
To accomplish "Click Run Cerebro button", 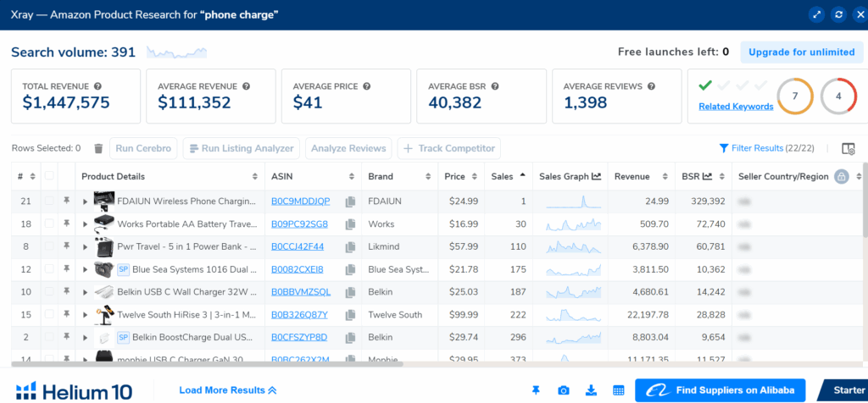I will [143, 148].
